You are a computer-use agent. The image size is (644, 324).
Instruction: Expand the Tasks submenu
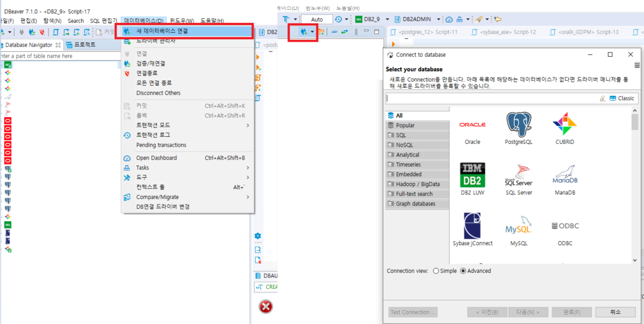tap(187, 167)
